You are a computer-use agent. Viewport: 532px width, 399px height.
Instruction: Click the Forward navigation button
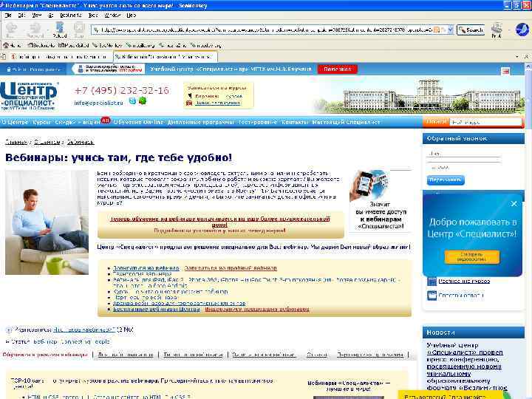tap(35, 30)
